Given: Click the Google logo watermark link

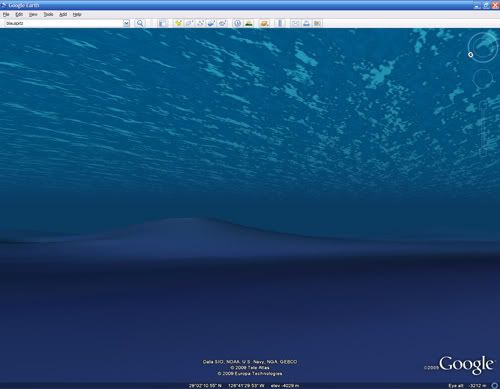Looking at the screenshot, I should tap(466, 365).
